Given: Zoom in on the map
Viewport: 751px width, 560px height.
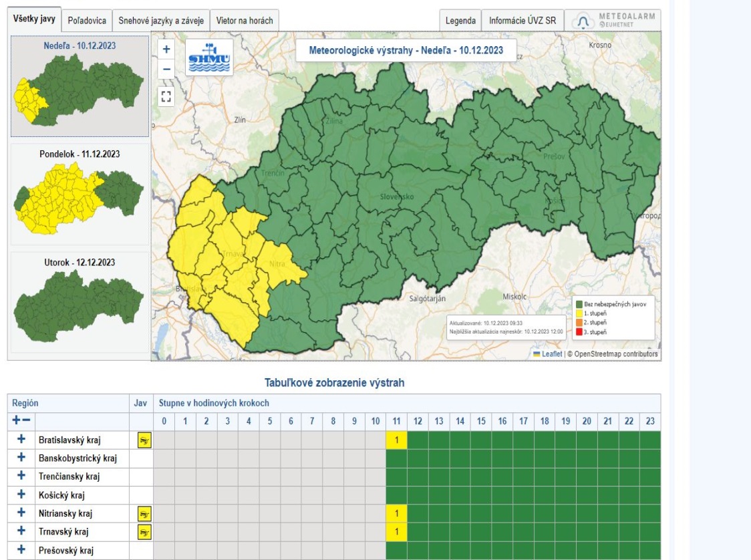Looking at the screenshot, I should click(x=166, y=49).
